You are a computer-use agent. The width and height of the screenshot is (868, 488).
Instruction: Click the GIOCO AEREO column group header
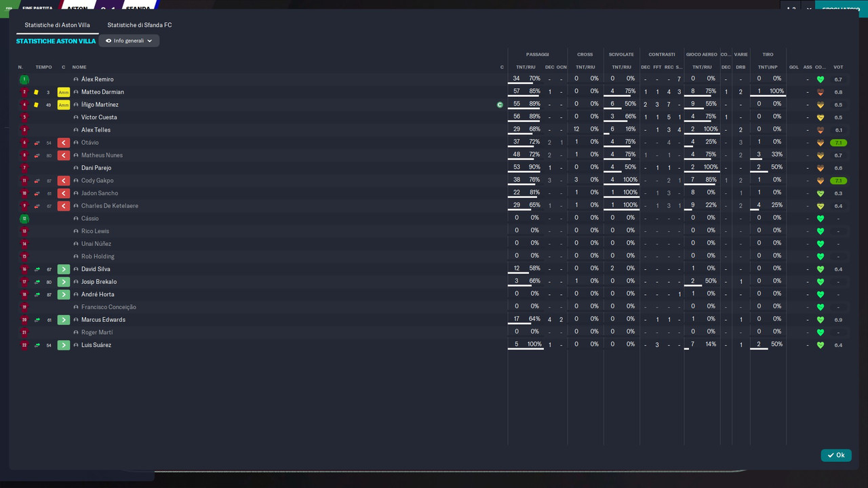[702, 54]
